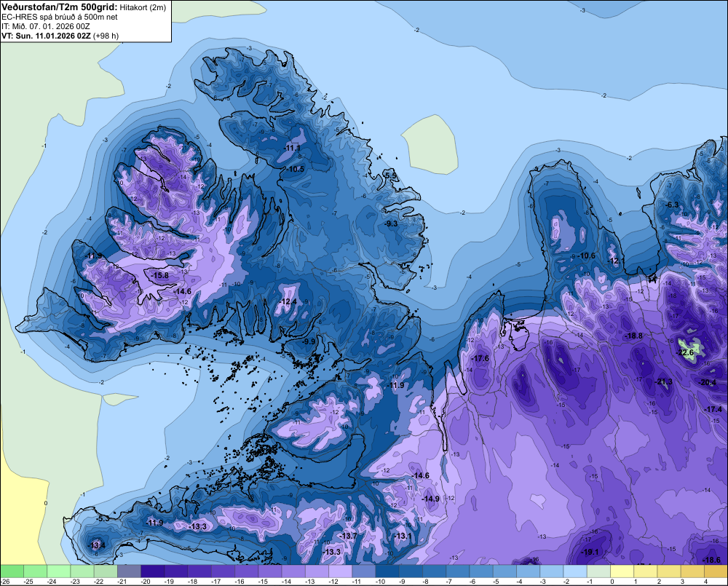728x586 pixels.
Task: Select the 4 orange legend swatch
Action: 716,571
